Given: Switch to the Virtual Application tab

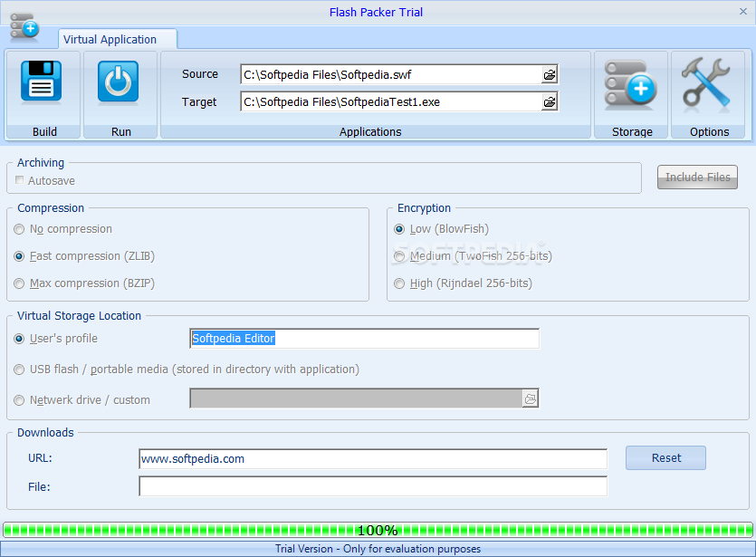Looking at the screenshot, I should pyautogui.click(x=117, y=40).
